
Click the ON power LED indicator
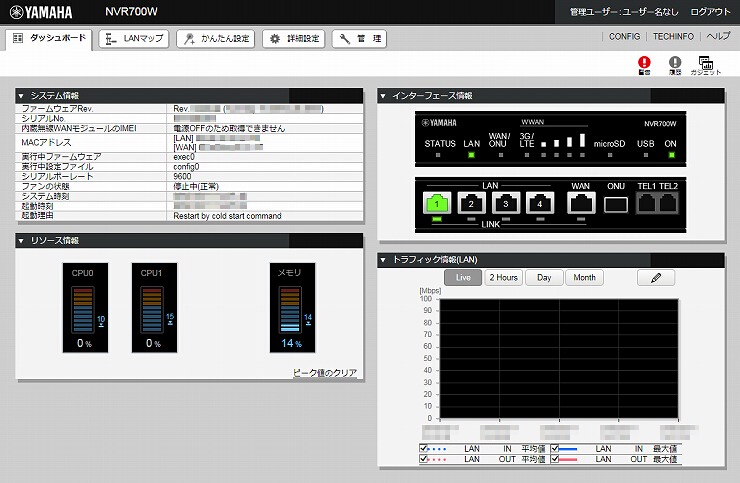[672, 155]
